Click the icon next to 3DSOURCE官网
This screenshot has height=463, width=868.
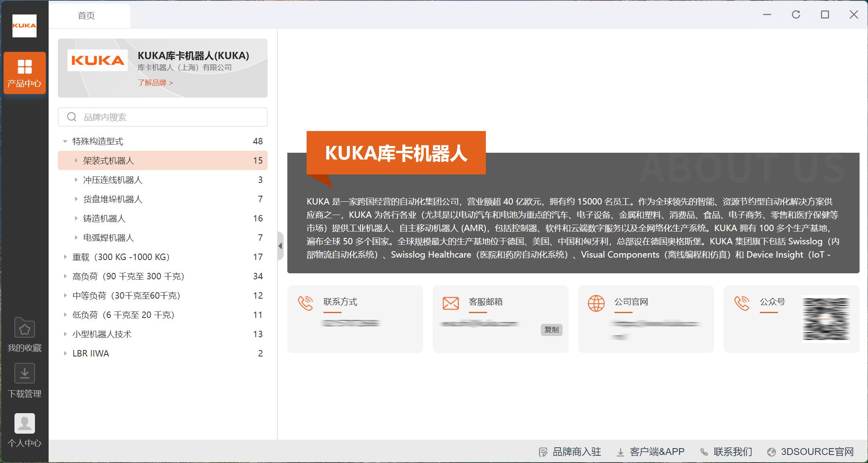click(771, 452)
